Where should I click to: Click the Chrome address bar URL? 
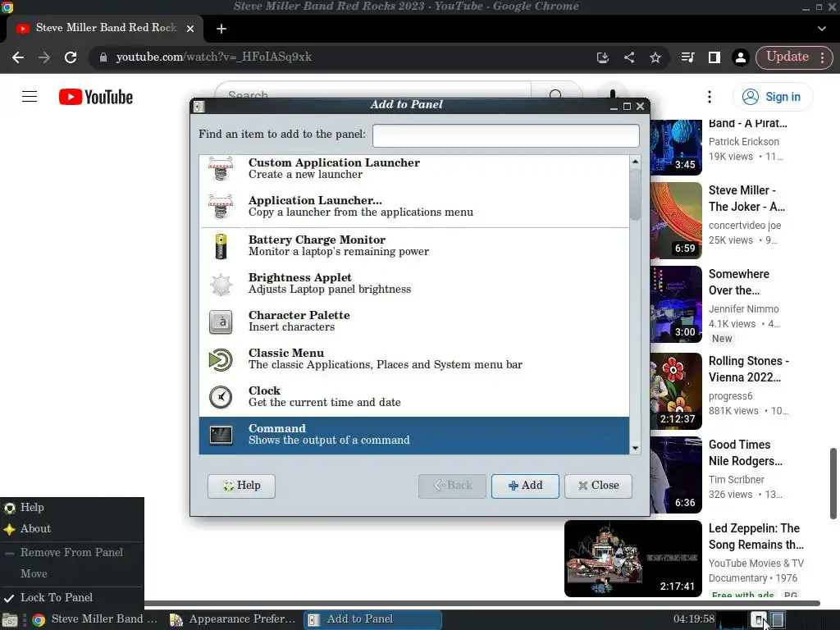coord(214,57)
